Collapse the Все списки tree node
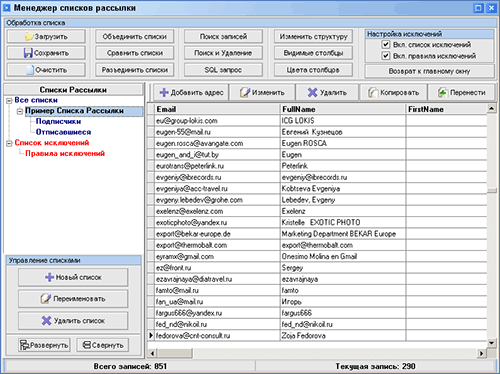Viewport: 500px width, 374px height. 9,101
